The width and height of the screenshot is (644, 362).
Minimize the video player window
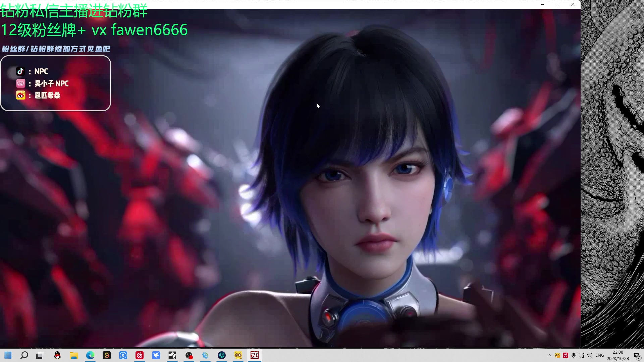542,4
